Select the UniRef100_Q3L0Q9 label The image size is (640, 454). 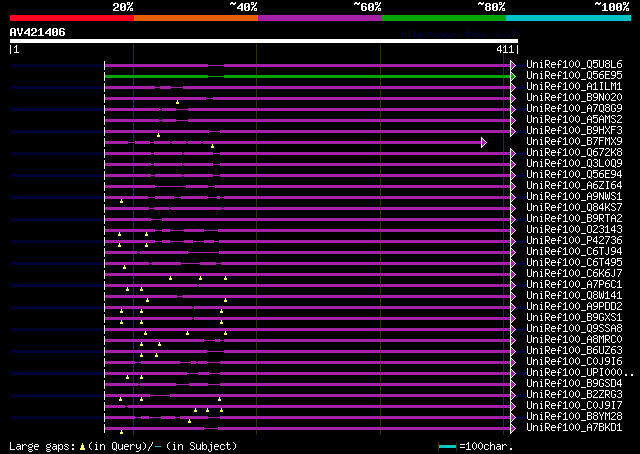pyautogui.click(x=574, y=163)
